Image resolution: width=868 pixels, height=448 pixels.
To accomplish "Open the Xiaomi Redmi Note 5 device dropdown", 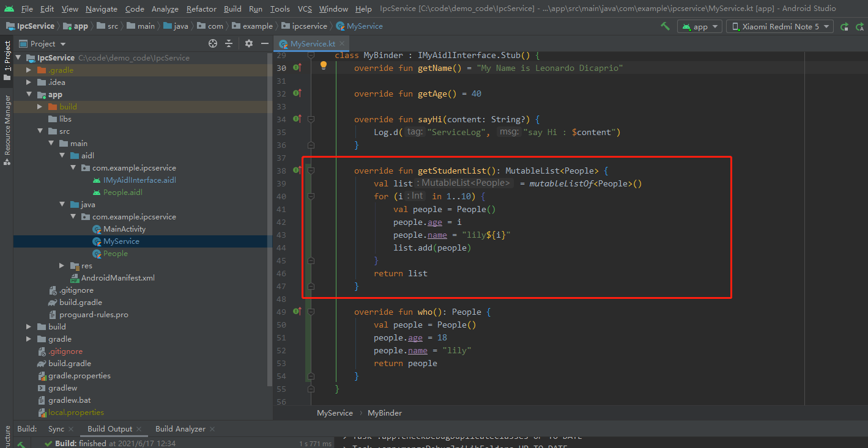I will click(x=780, y=26).
